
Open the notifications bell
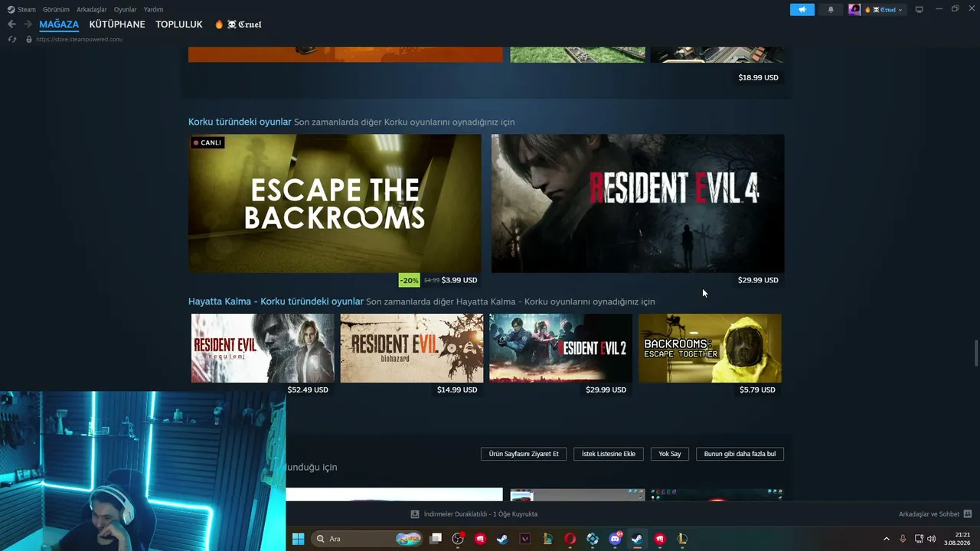pos(831,10)
